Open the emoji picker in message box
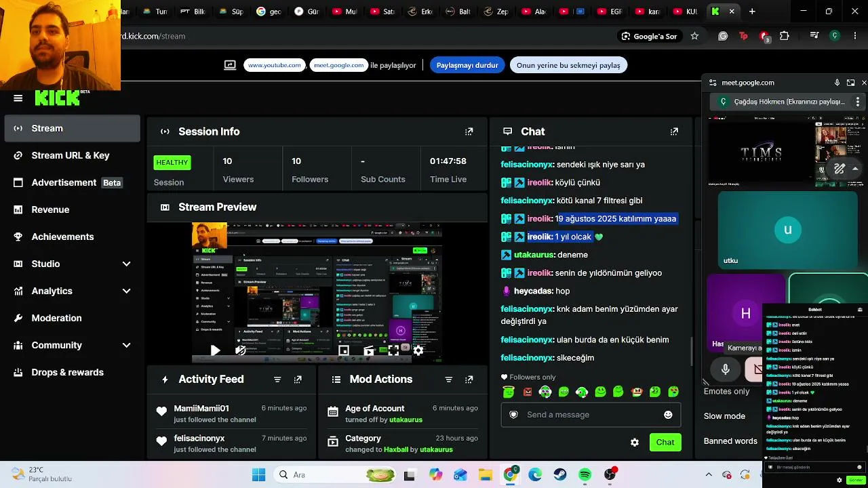Viewport: 868px width, 488px height. point(668,415)
